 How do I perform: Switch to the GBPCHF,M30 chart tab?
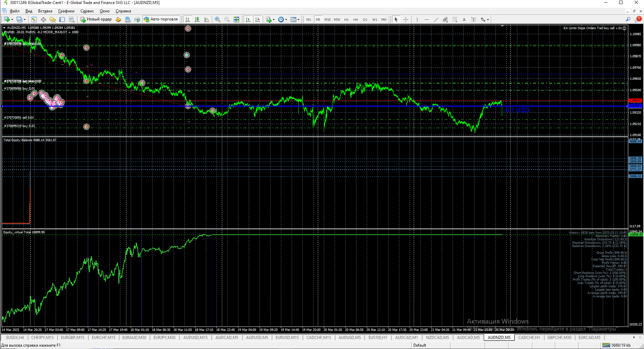point(559,338)
